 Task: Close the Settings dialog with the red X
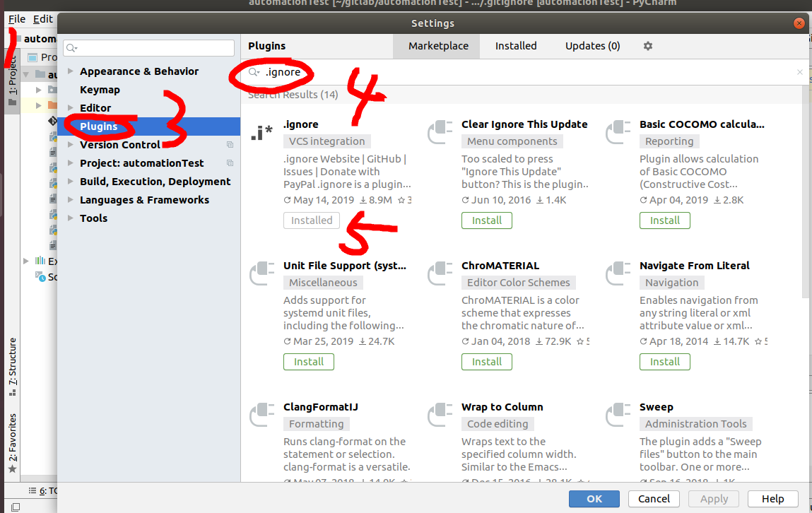click(799, 23)
